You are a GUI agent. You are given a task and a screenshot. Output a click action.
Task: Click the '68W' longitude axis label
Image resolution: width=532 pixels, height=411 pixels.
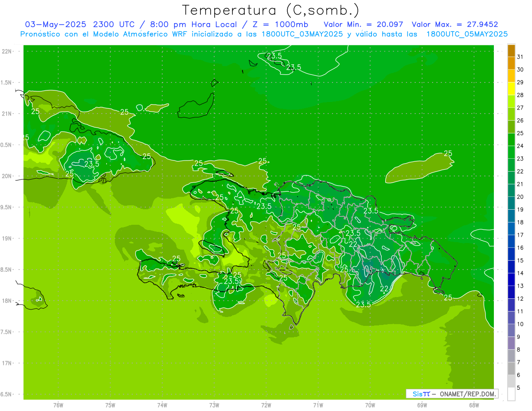tap(474, 405)
